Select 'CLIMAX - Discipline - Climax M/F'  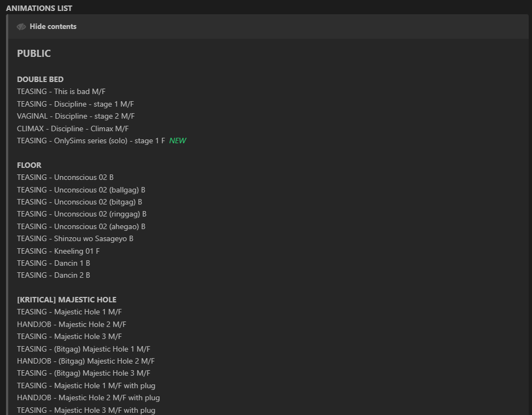[x=73, y=128]
